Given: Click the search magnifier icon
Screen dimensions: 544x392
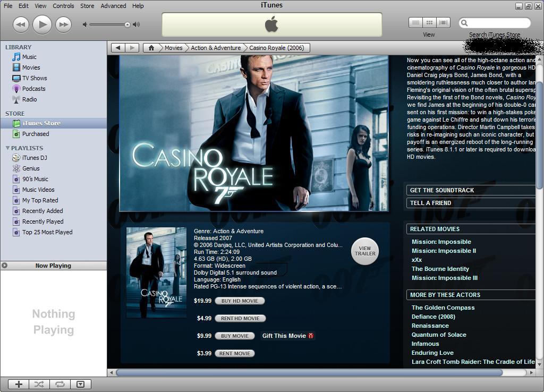Looking at the screenshot, I should (x=464, y=23).
